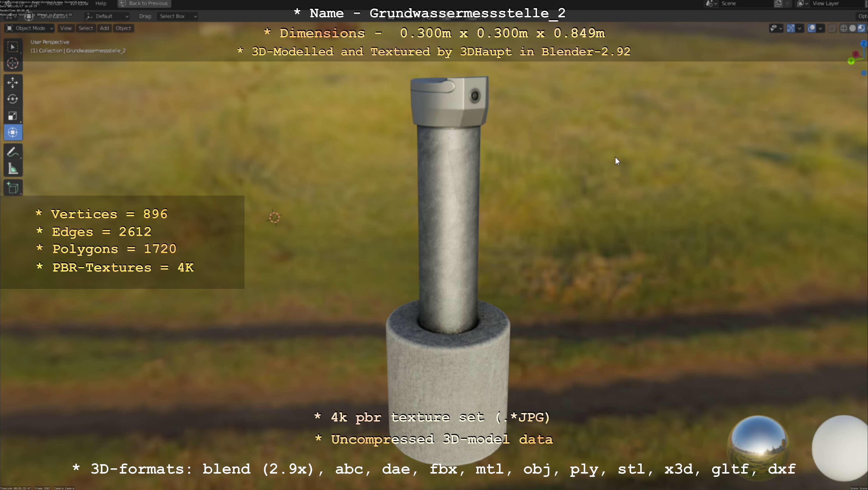Open the View menu
868x490 pixels.
66,28
